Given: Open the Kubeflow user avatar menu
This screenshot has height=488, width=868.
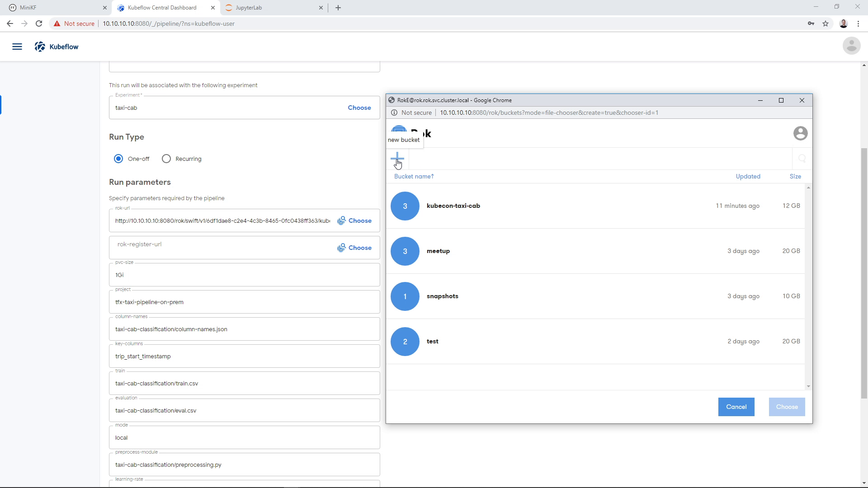Looking at the screenshot, I should [x=851, y=46].
